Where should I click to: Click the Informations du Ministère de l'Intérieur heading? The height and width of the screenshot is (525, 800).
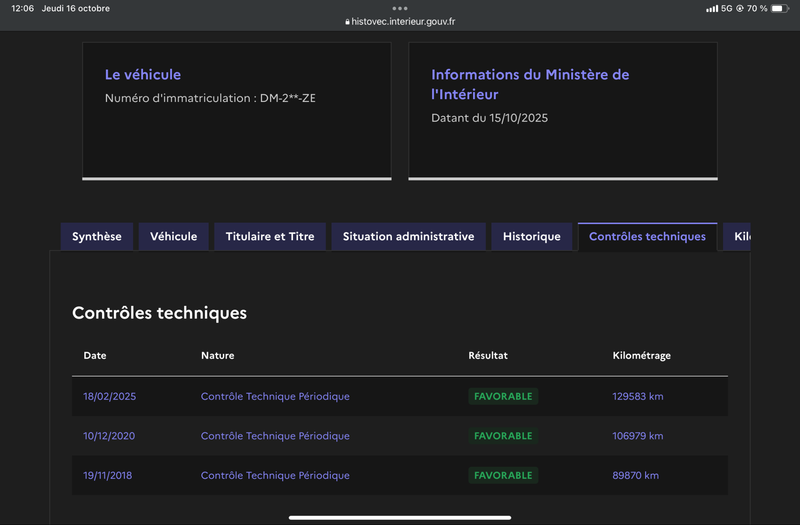tap(530, 84)
